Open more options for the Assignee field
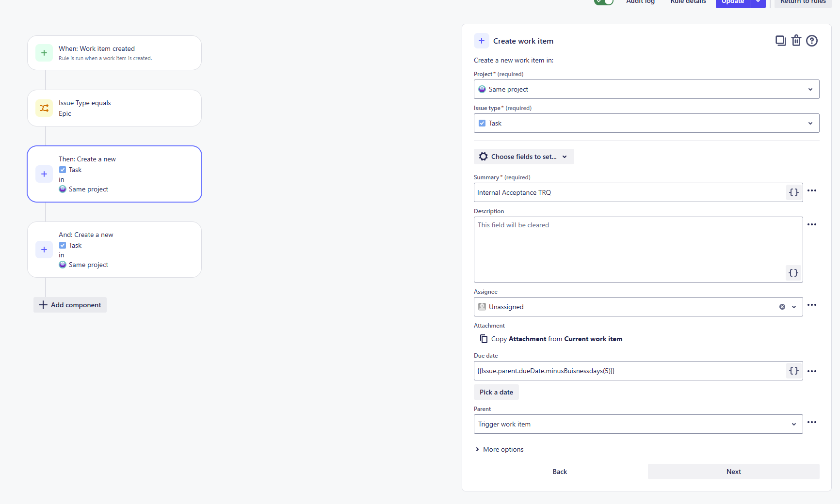This screenshot has height=504, width=840. [812, 305]
